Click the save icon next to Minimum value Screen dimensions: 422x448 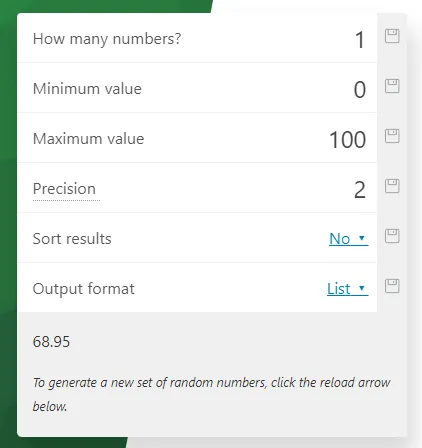pos(392,86)
